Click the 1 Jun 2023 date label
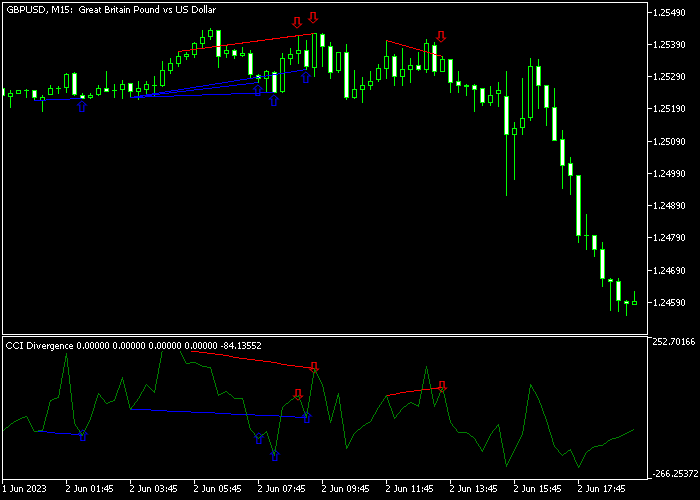 (x=24, y=489)
